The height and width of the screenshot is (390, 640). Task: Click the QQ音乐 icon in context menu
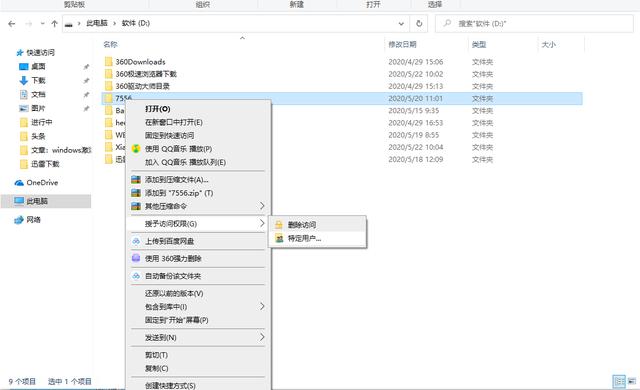136,148
